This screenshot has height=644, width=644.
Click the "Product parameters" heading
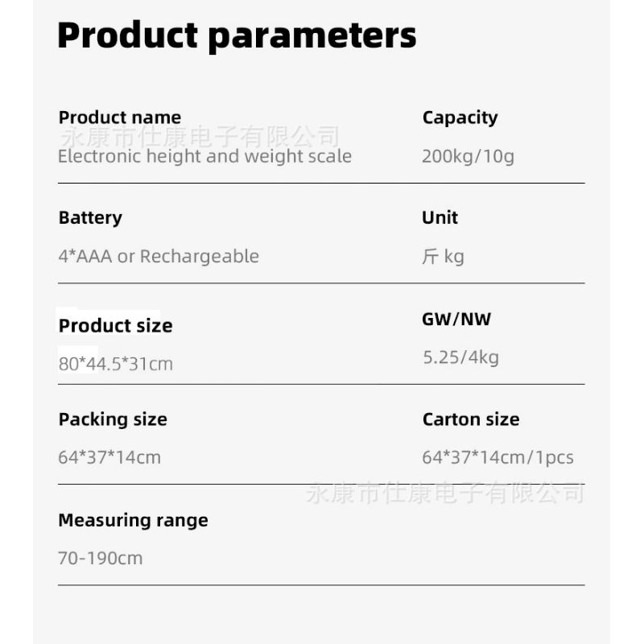[237, 36]
